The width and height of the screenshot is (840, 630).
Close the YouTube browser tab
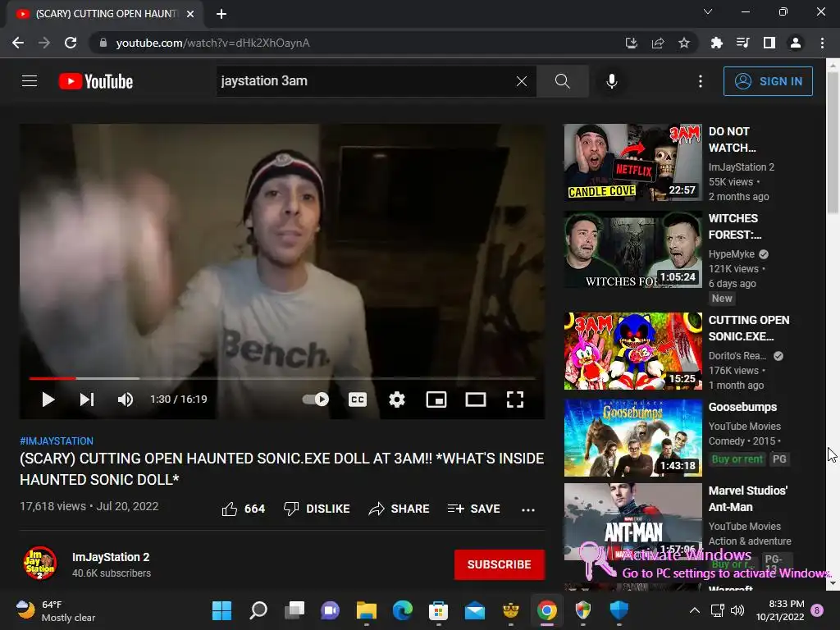pos(190,14)
